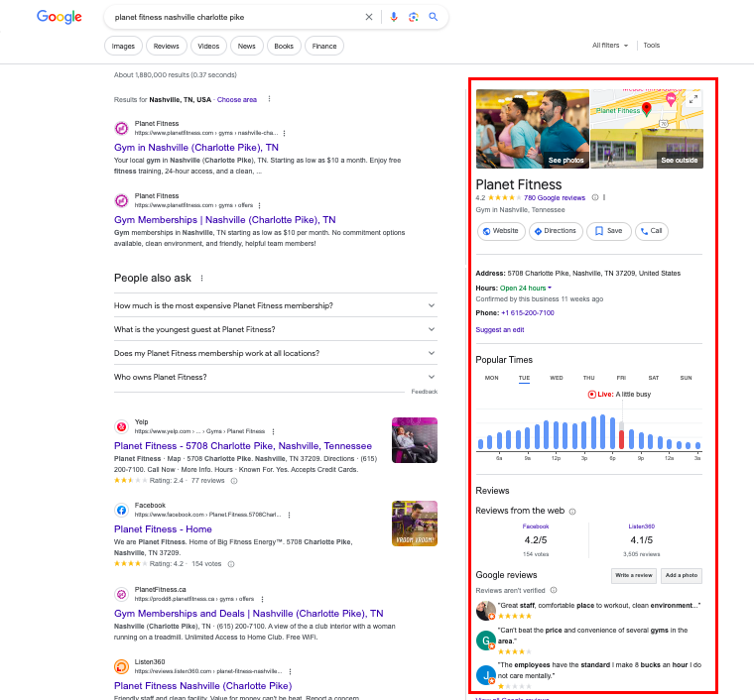Open three-dot menu for Listen360 result
This screenshot has width=754, height=700.
point(290,671)
